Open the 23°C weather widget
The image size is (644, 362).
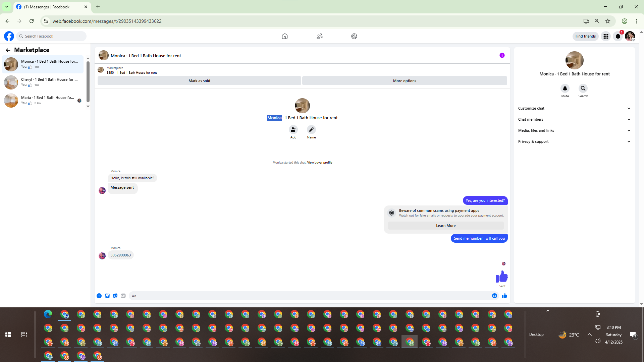[569, 335]
